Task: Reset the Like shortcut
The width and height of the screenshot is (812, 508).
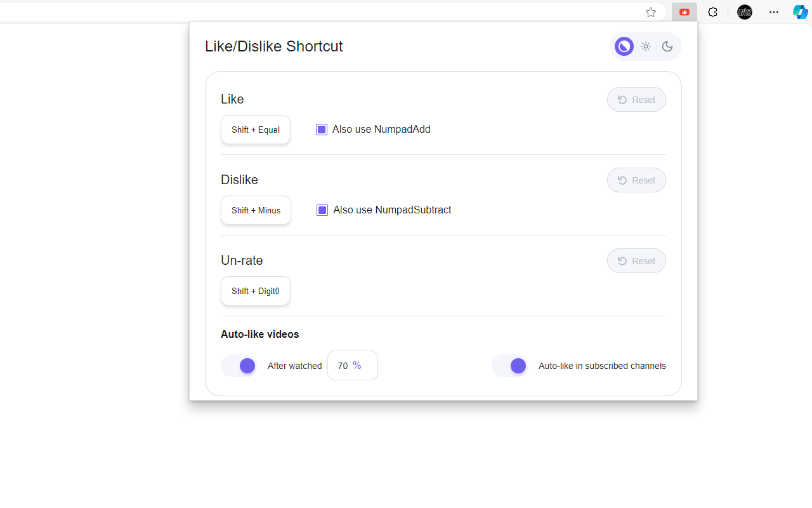Action: pyautogui.click(x=636, y=100)
